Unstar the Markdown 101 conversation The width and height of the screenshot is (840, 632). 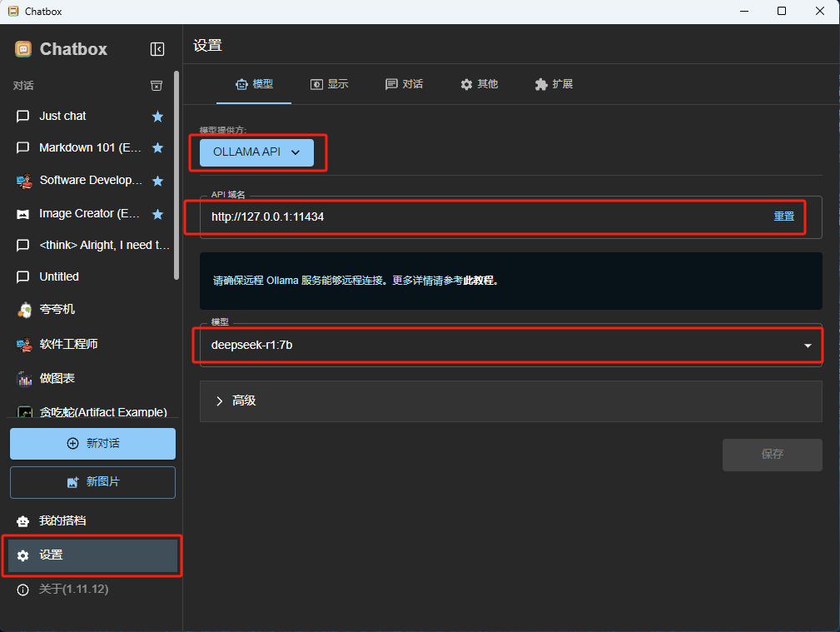(157, 148)
